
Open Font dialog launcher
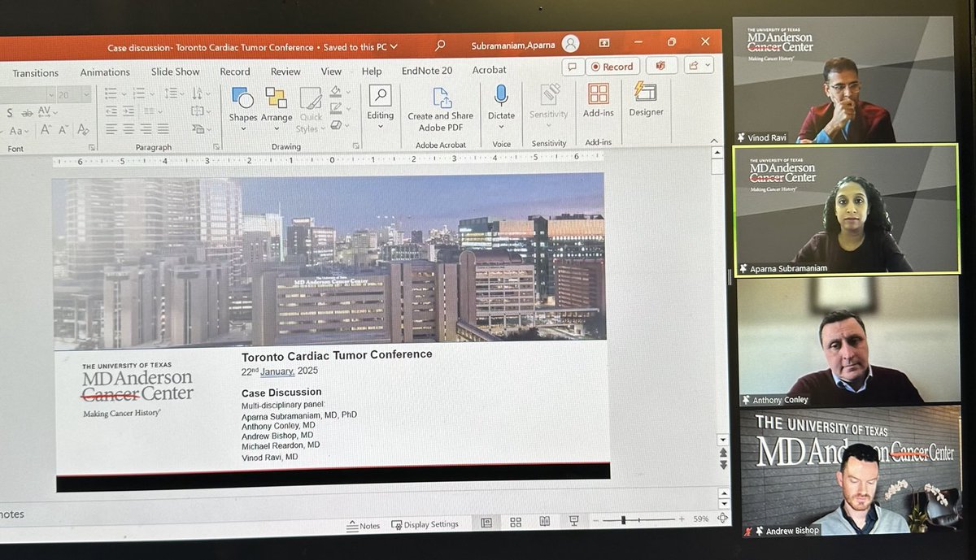pos(91,147)
